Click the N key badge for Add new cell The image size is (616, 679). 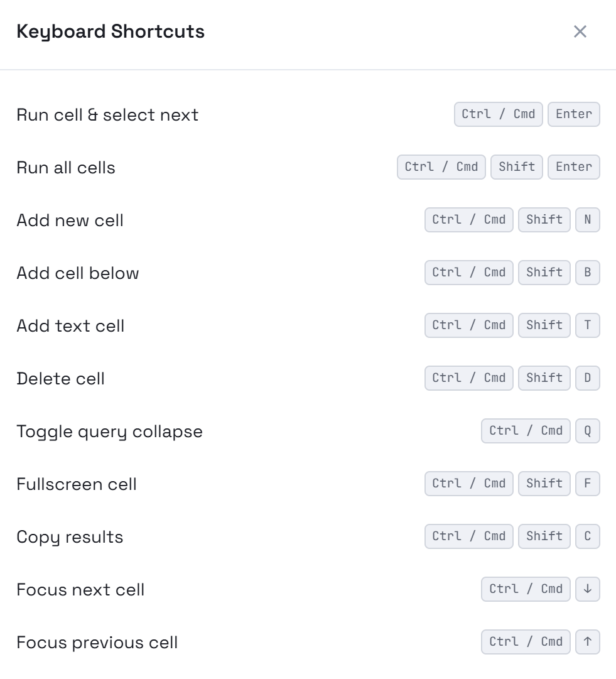coord(588,220)
